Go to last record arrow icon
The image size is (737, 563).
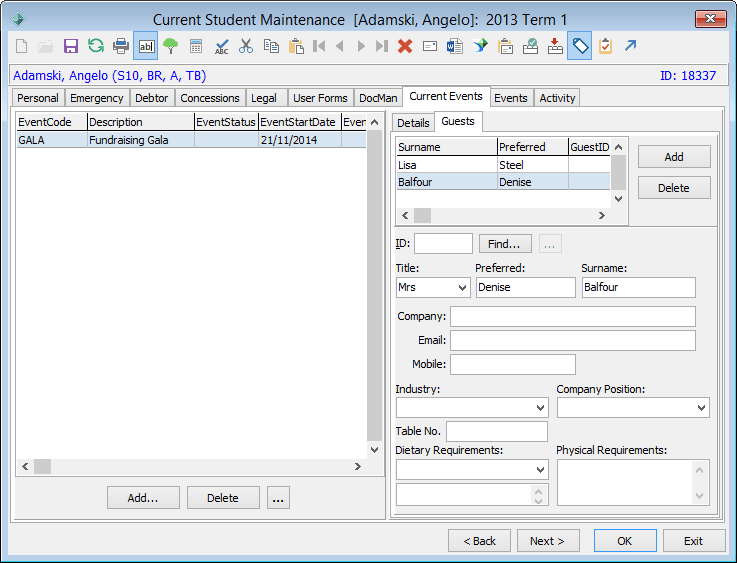point(382,46)
